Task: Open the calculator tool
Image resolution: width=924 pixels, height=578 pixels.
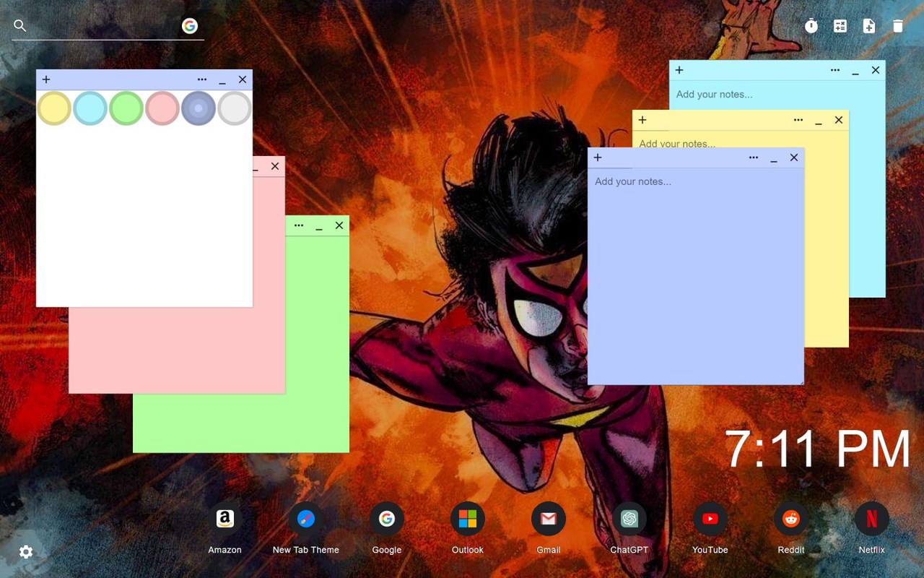Action: tap(840, 26)
